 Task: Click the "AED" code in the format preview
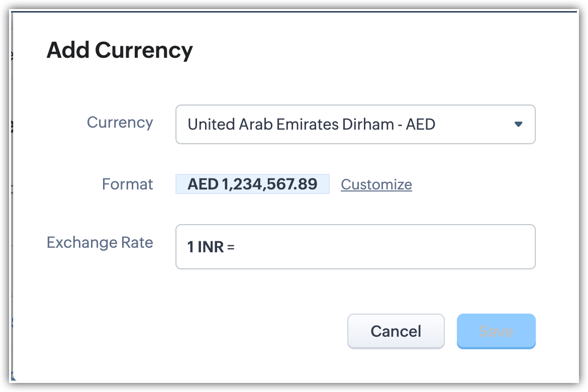[203, 184]
